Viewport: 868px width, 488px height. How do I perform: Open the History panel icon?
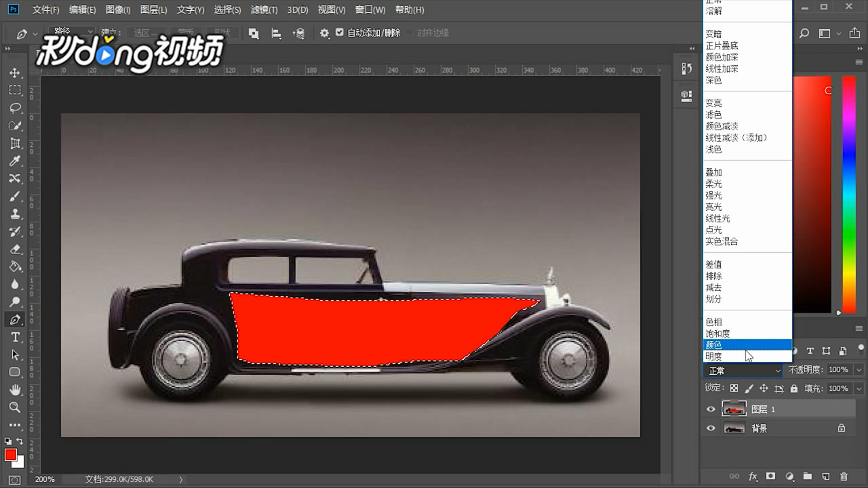(687, 68)
